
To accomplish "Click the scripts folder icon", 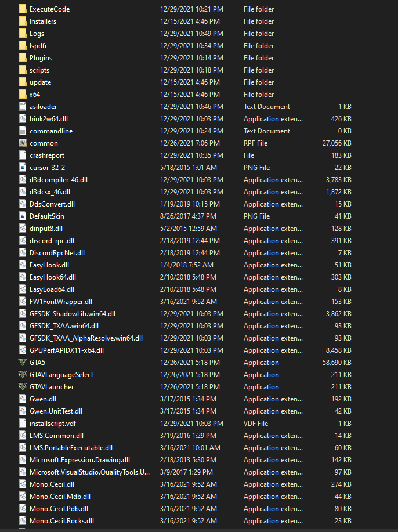I will (23, 70).
